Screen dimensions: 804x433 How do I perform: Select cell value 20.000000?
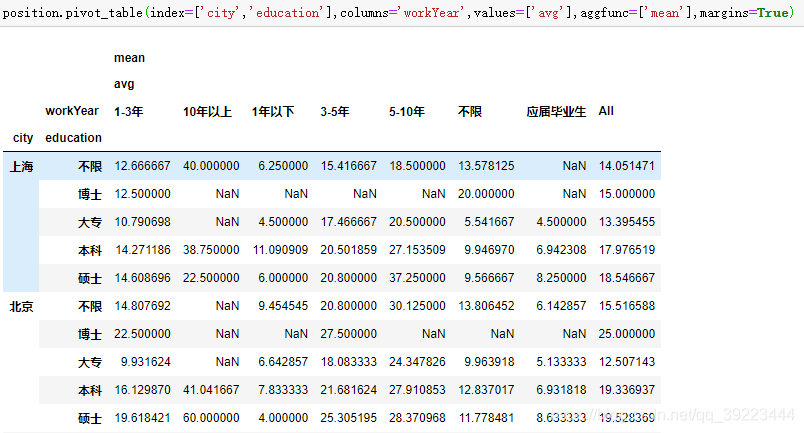tap(486, 193)
